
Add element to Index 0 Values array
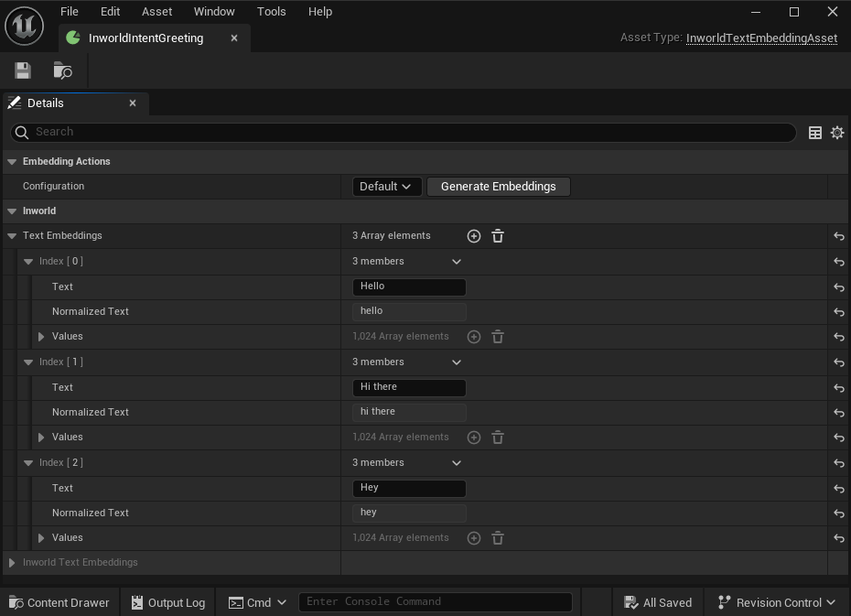[x=474, y=337]
